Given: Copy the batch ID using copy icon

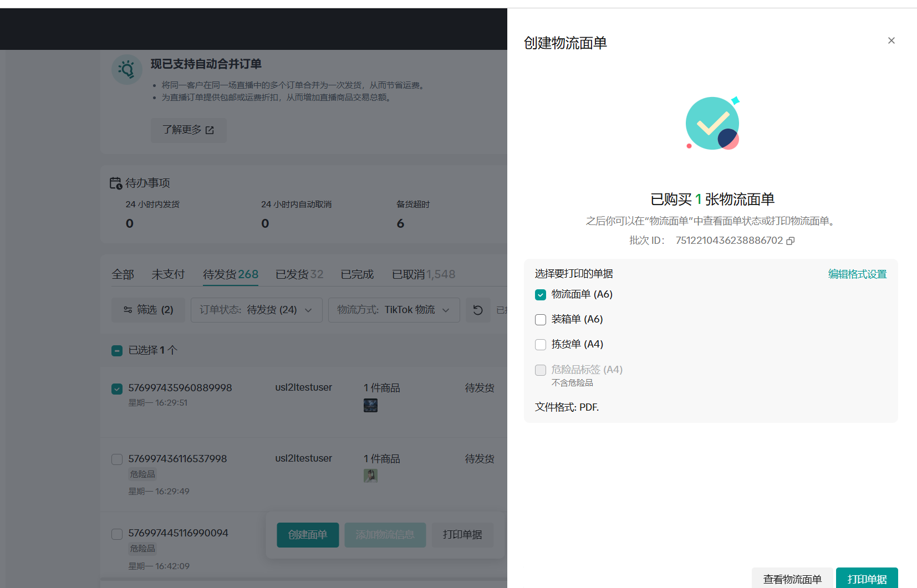Looking at the screenshot, I should click(x=791, y=241).
